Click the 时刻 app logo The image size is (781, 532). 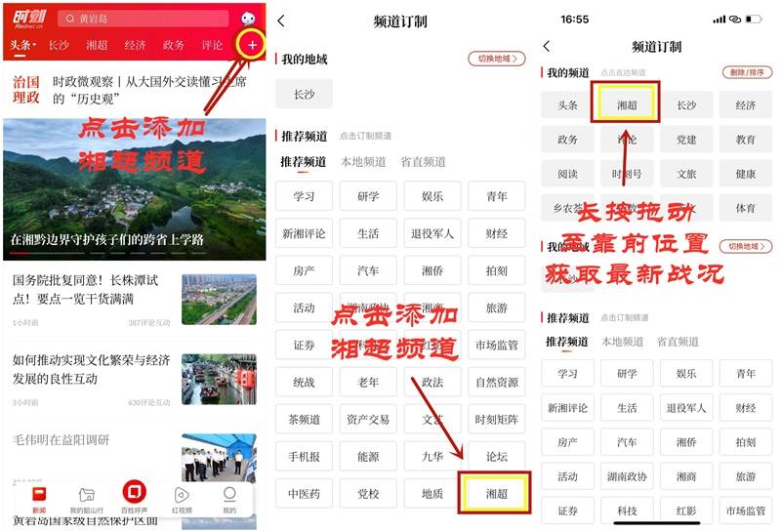tap(27, 19)
